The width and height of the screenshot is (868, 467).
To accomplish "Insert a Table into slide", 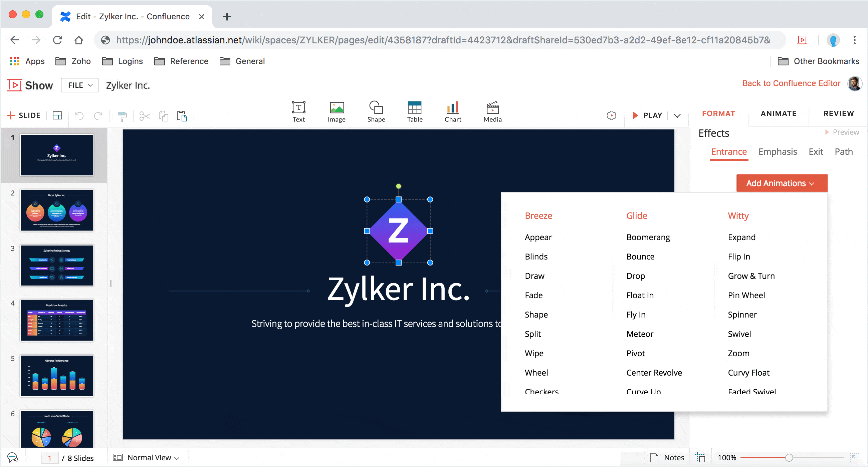I will pyautogui.click(x=414, y=112).
